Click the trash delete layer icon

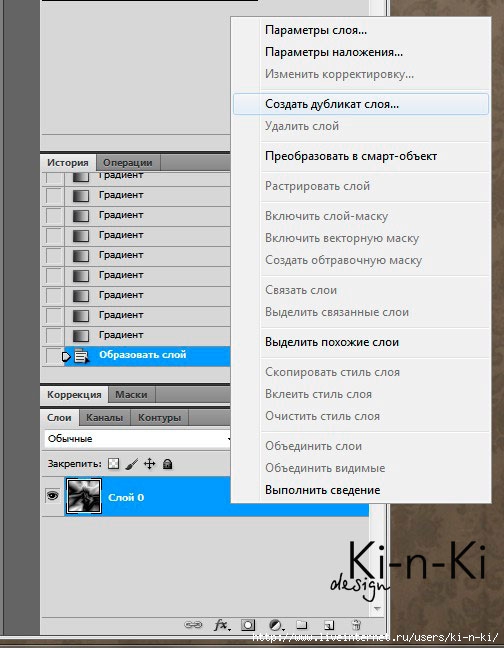pyautogui.click(x=356, y=624)
